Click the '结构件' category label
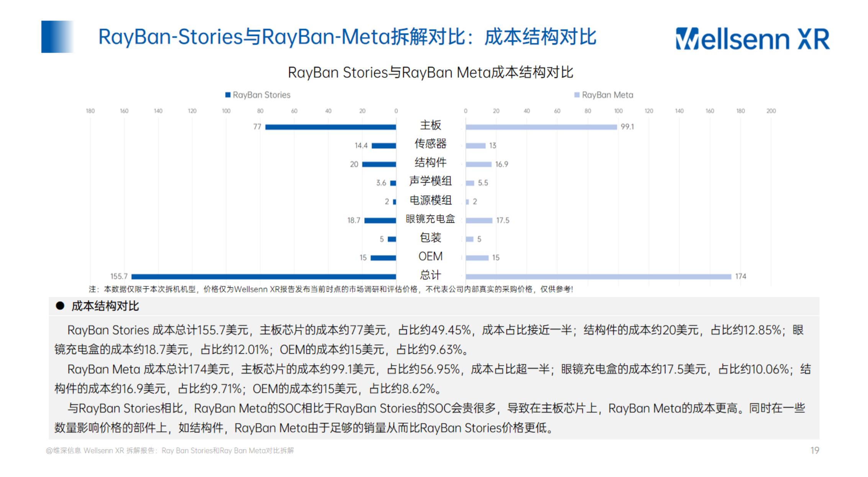 click(x=431, y=163)
